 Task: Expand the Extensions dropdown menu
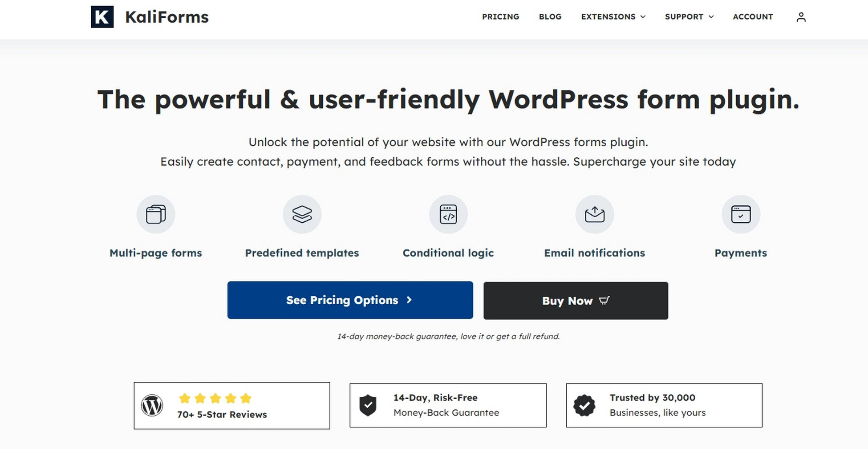[613, 17]
